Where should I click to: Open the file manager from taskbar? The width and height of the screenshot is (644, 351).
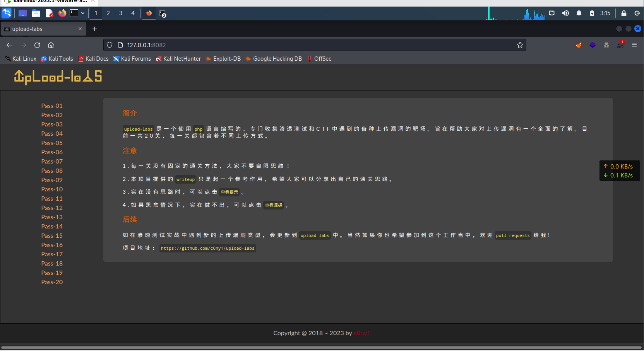[36, 13]
